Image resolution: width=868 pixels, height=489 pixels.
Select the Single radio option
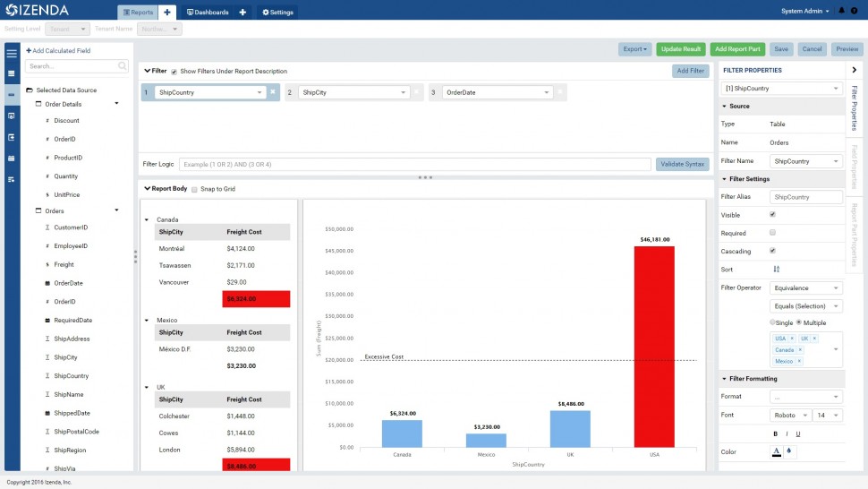tap(772, 322)
